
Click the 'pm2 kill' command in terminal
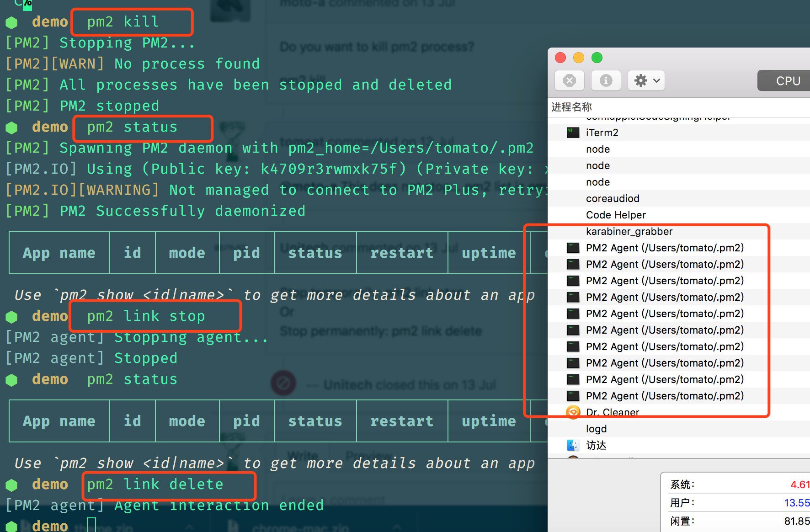(123, 21)
